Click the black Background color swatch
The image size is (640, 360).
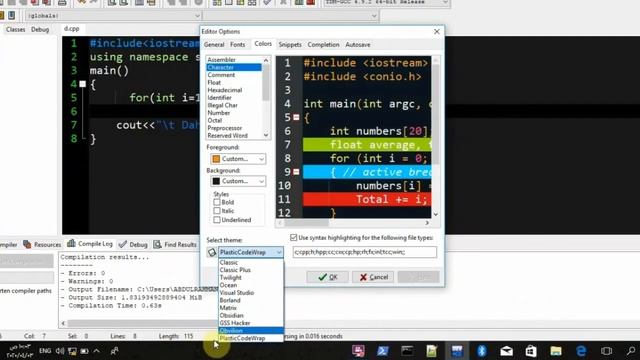coord(216,181)
